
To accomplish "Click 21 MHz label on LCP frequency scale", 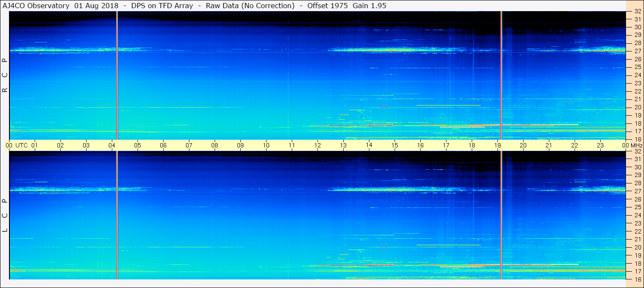I will click(637, 239).
